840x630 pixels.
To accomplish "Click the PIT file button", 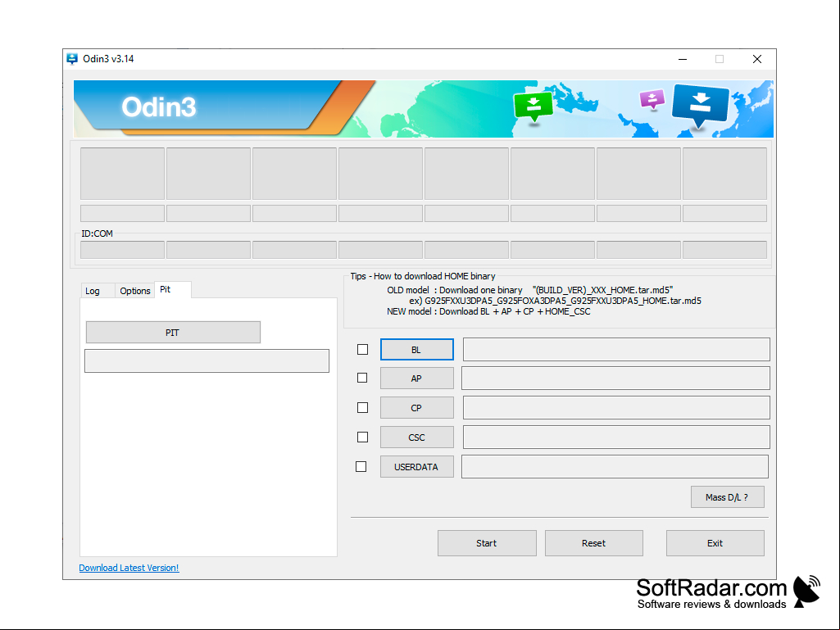I will (173, 333).
